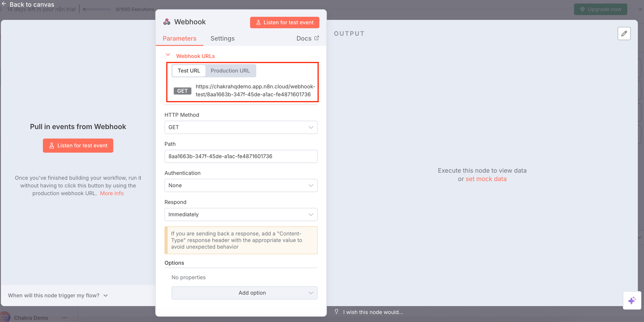644x322 pixels.
Task: Click the executions usage progress bar
Action: [x=97, y=9]
